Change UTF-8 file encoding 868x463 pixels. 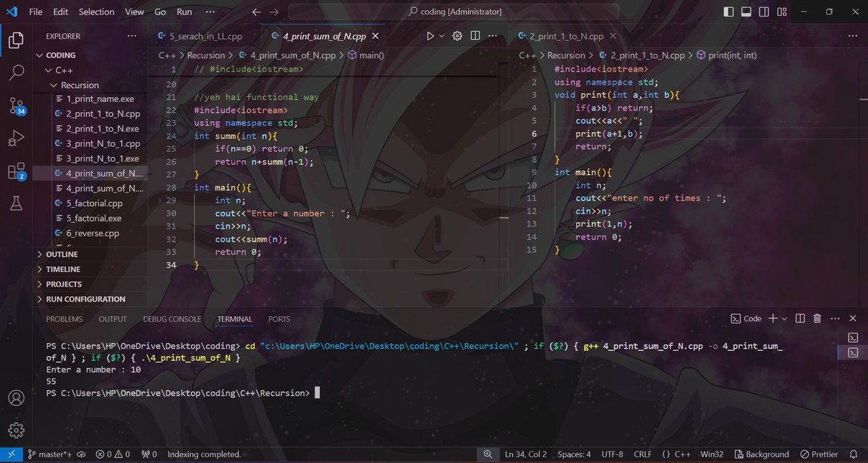pyautogui.click(x=610, y=454)
